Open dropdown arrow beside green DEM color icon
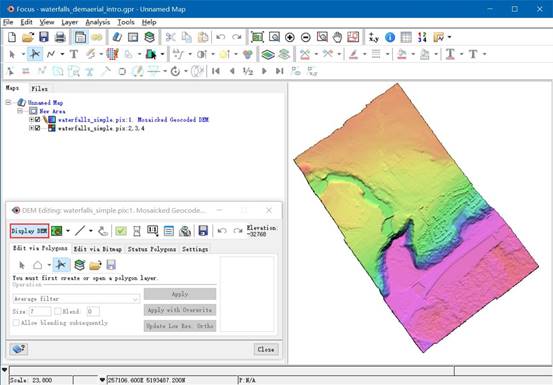 point(68,231)
